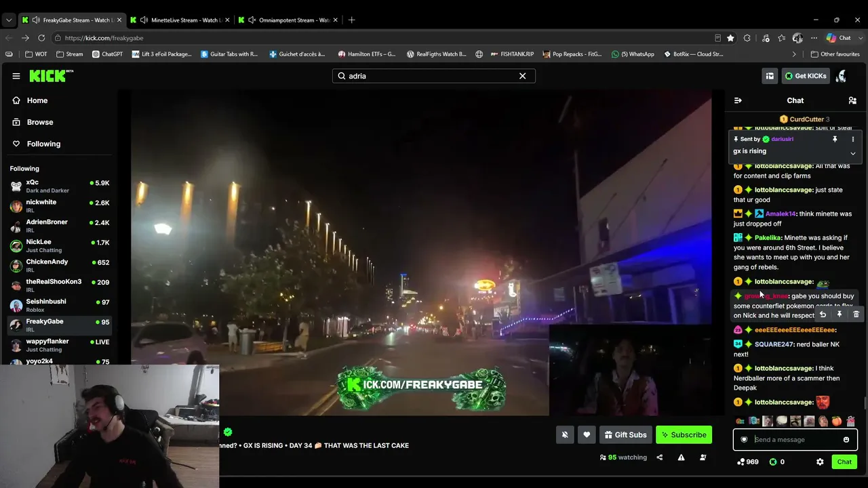Click the Kick search field
868x488 pixels.
coord(434,76)
